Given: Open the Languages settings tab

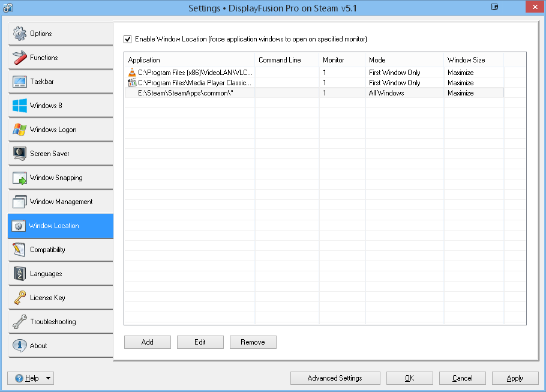Looking at the screenshot, I should pos(61,274).
